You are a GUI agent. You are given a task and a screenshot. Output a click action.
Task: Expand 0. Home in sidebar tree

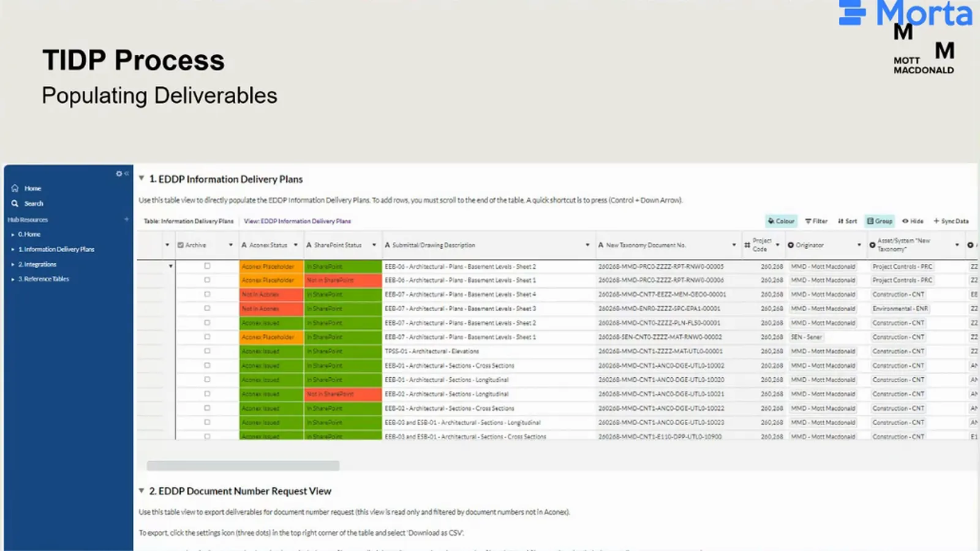pos(12,234)
